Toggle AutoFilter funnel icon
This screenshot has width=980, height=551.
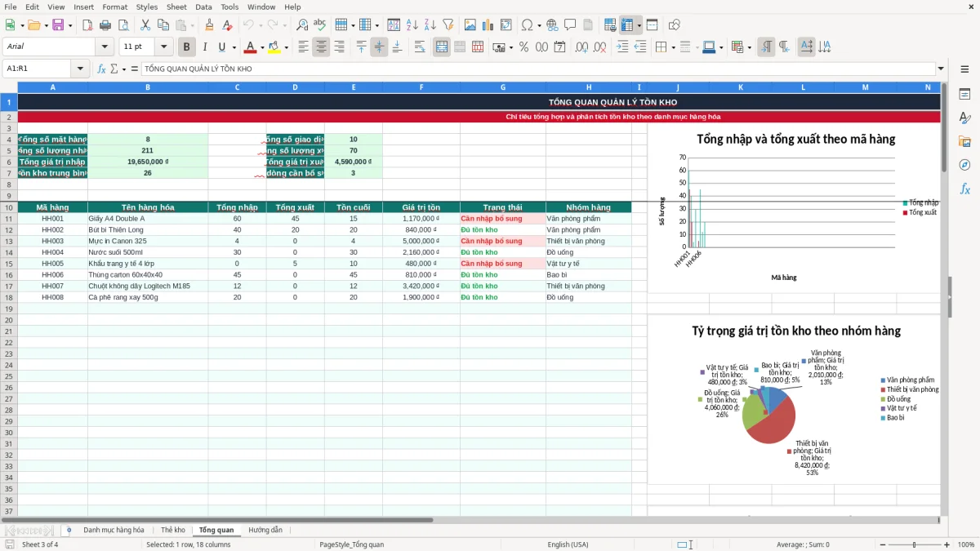pos(448,25)
